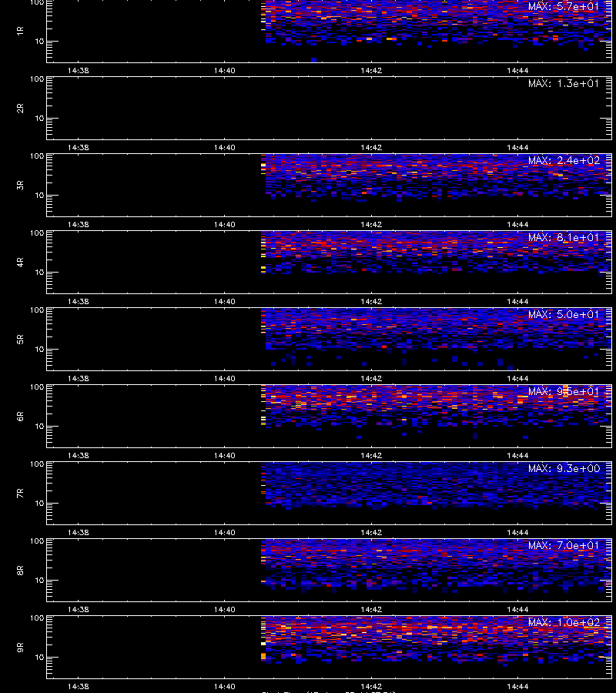Select the 'MAX: 9.5e+01' annotation in 6R

[x=564, y=392]
